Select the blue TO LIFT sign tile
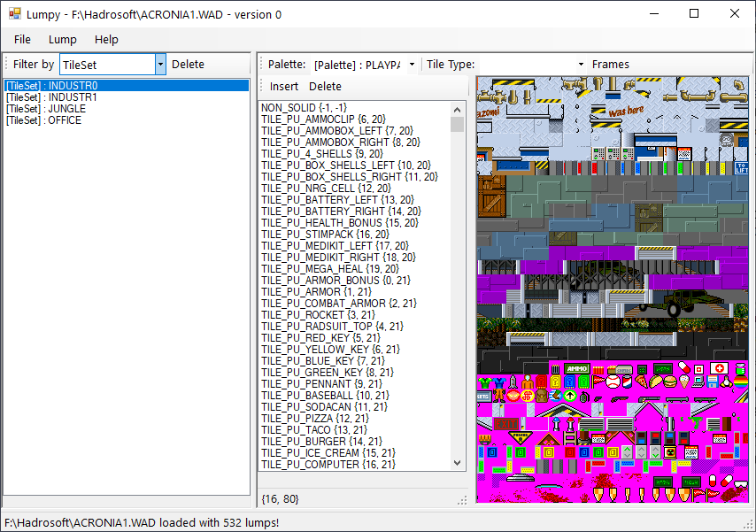 pyautogui.click(x=742, y=168)
